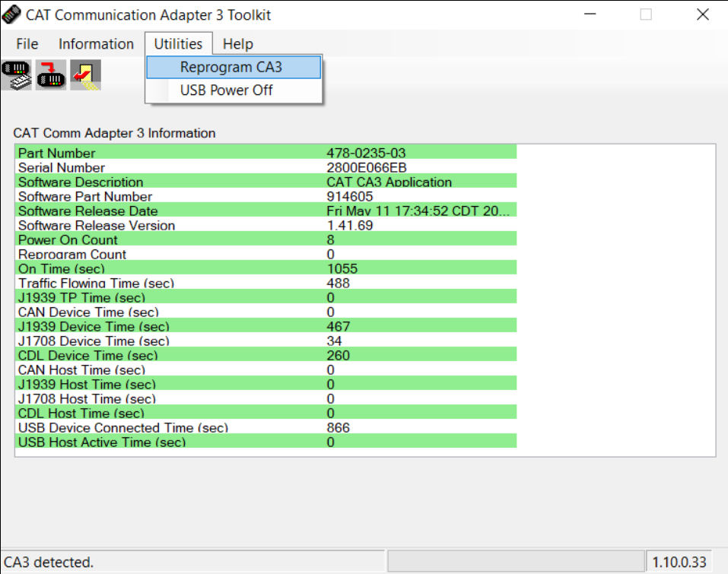Viewport: 728px width, 574px height.
Task: Click the status bar progress indicator
Action: (516, 562)
